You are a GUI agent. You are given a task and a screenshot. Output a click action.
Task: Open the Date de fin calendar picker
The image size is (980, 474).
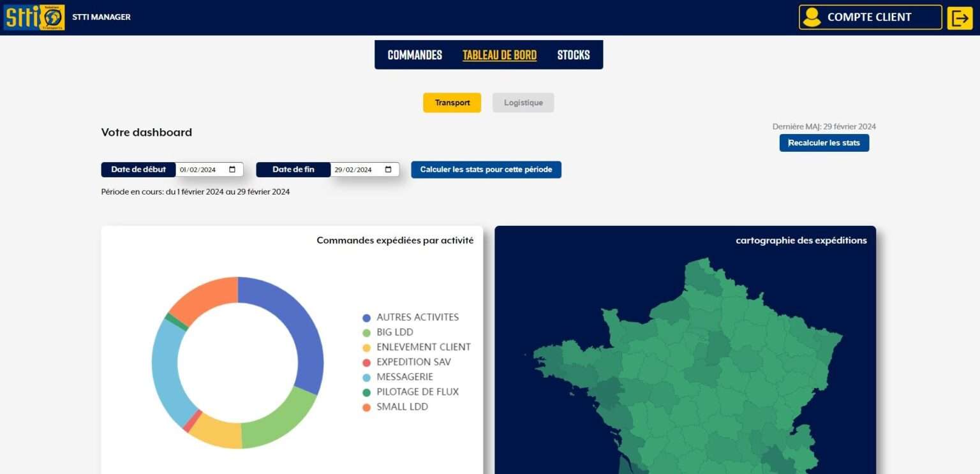388,169
